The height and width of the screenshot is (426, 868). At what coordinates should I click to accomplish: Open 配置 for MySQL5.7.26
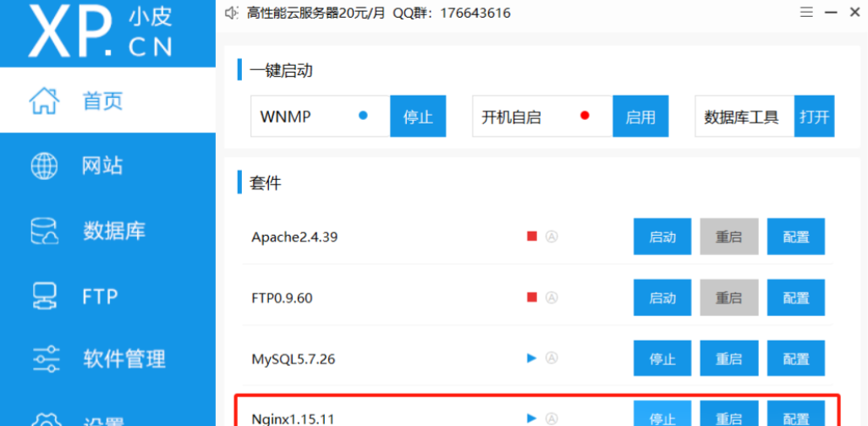click(796, 358)
